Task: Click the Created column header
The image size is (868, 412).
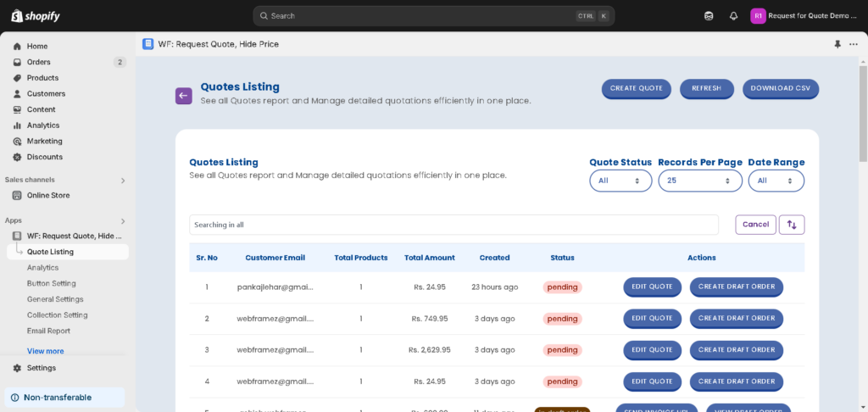Action: (x=494, y=258)
